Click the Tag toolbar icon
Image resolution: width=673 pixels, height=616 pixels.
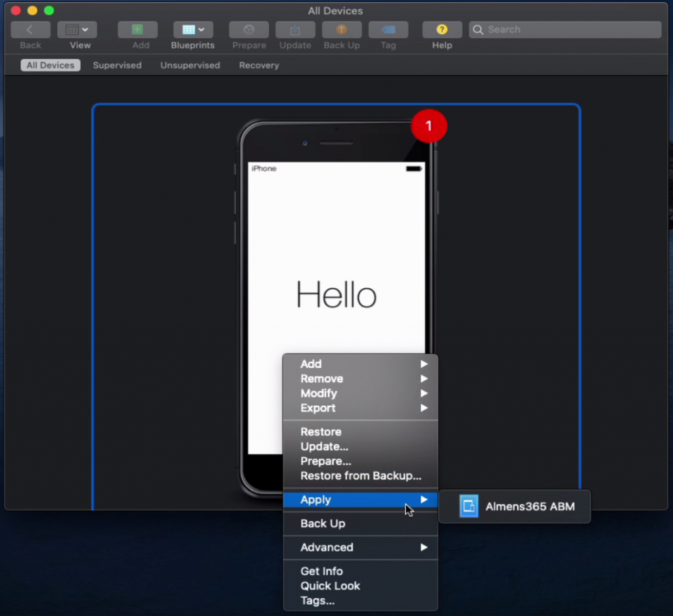388,30
